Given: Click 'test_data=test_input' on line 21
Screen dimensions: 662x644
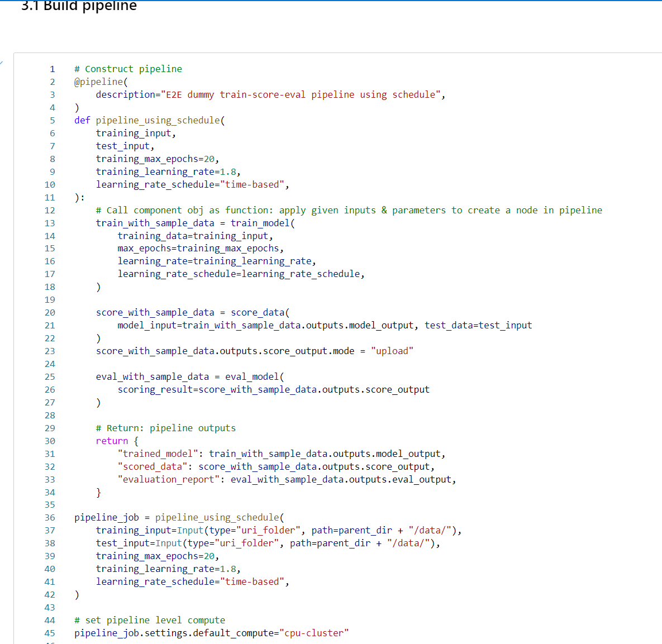Looking at the screenshot, I should [478, 326].
